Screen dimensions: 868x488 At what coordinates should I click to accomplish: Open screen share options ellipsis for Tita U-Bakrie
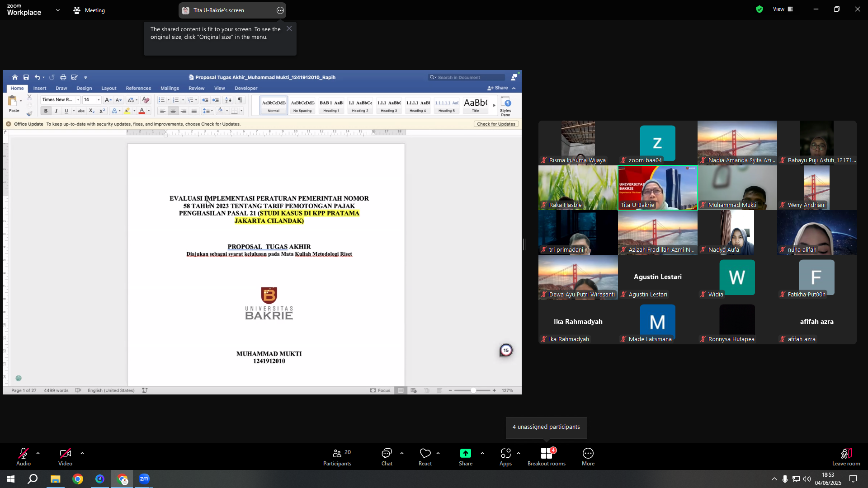click(280, 10)
